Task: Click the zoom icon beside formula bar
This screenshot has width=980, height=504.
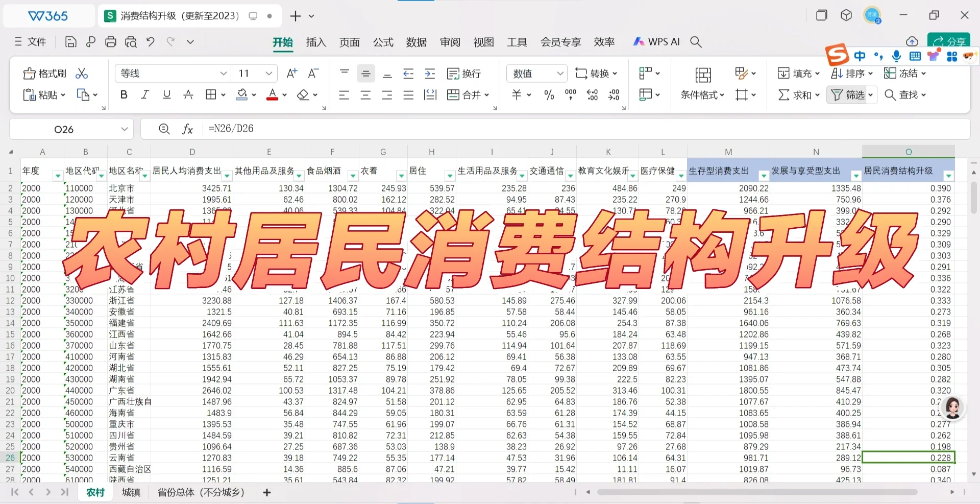Action: point(164,129)
